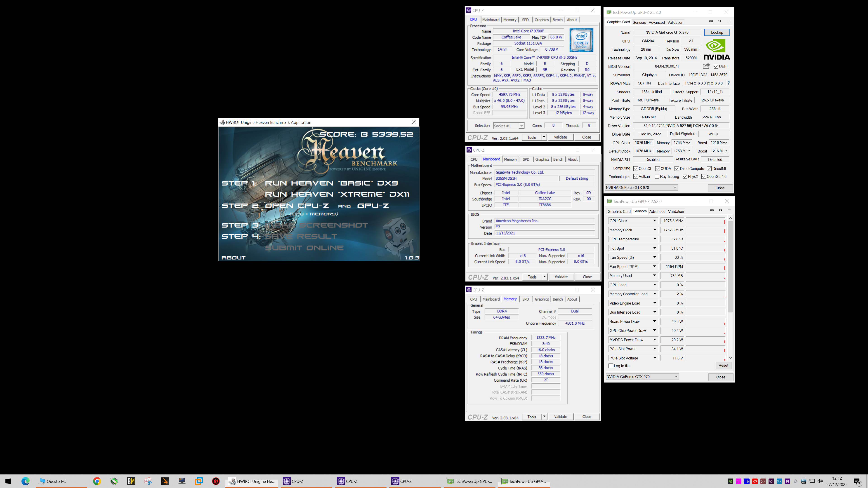Click the Bus Interface question mark icon

tap(729, 83)
